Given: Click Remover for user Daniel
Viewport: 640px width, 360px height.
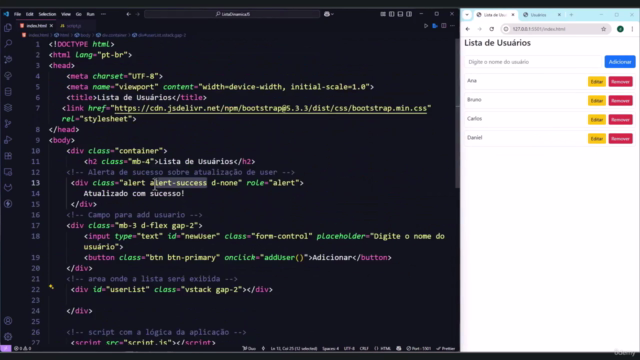Looking at the screenshot, I should (620, 139).
